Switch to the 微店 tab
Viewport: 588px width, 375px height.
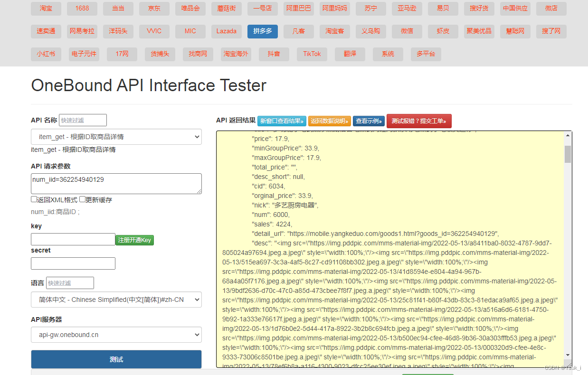coord(551,9)
